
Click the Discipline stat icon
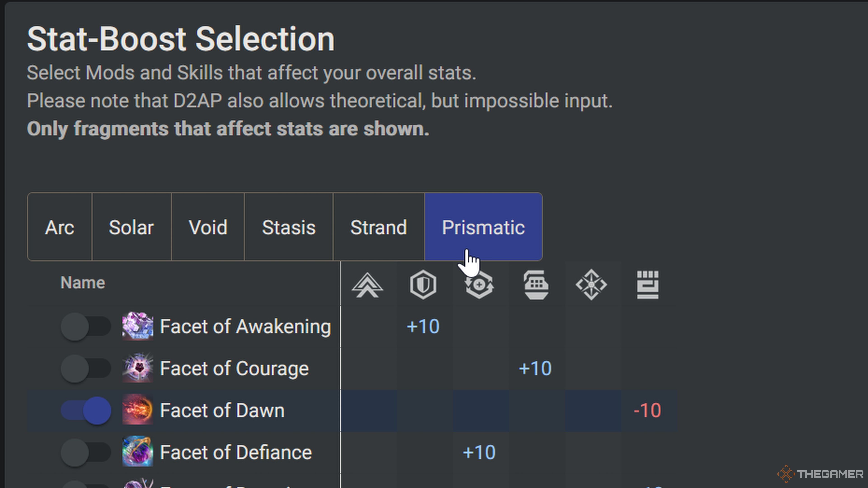(x=535, y=284)
